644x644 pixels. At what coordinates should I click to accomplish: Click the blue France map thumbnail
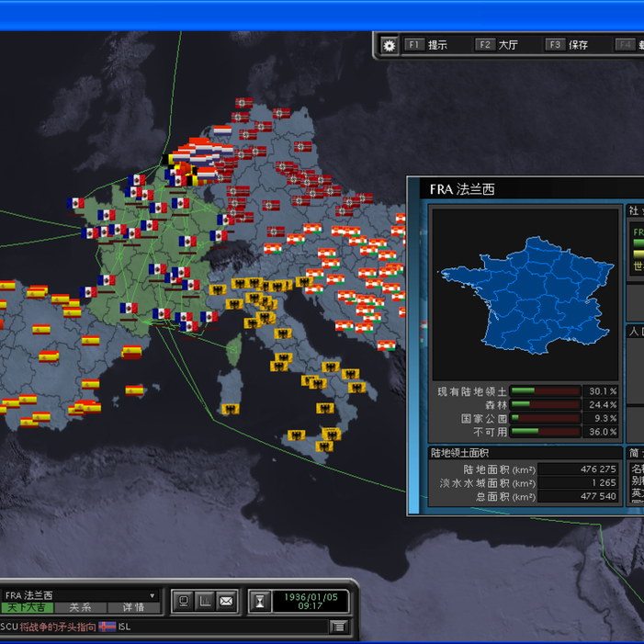pyautogui.click(x=525, y=295)
